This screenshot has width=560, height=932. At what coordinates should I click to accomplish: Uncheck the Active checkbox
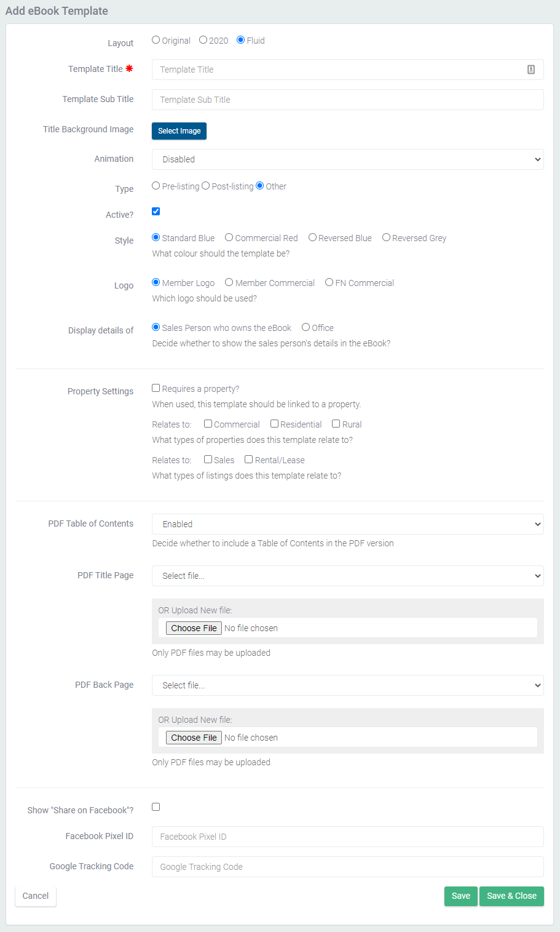click(156, 212)
